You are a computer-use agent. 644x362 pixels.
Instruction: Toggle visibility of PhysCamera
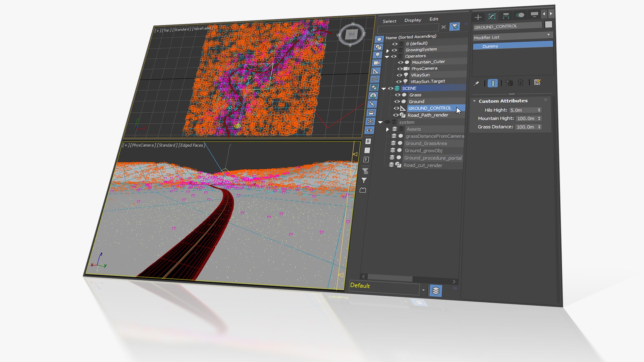pyautogui.click(x=400, y=69)
